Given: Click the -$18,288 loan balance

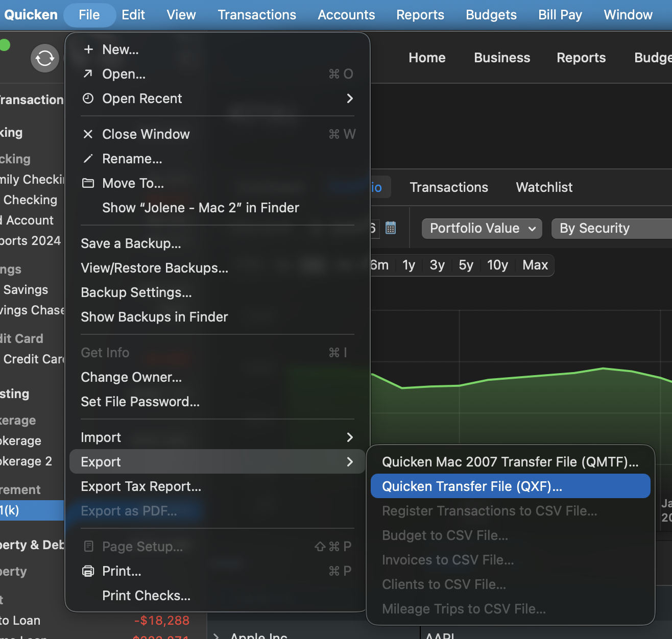Looking at the screenshot, I should 161,621.
